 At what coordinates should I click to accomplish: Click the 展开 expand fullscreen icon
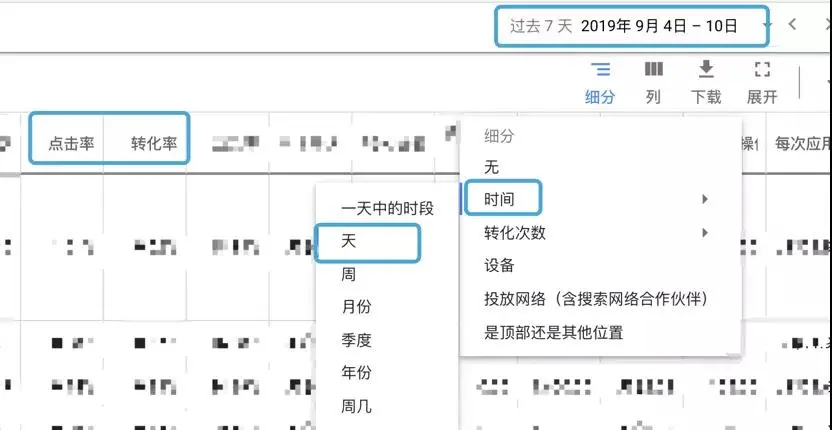pos(762,70)
